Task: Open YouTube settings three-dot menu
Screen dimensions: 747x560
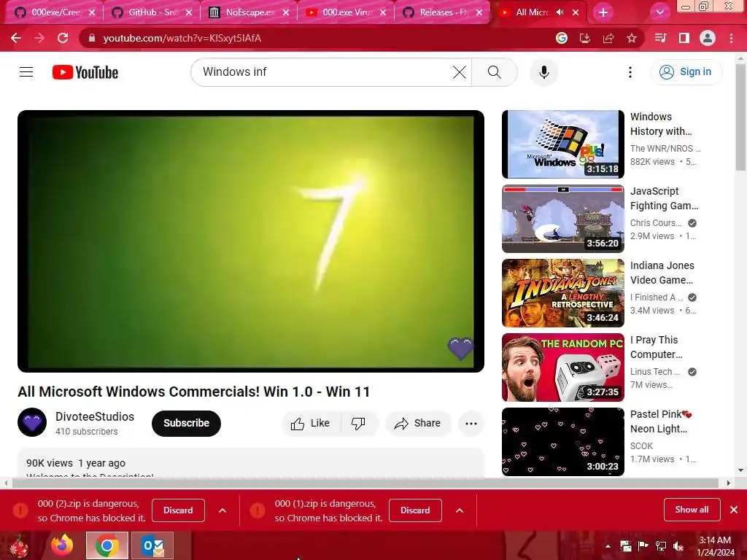Action: 630,72
